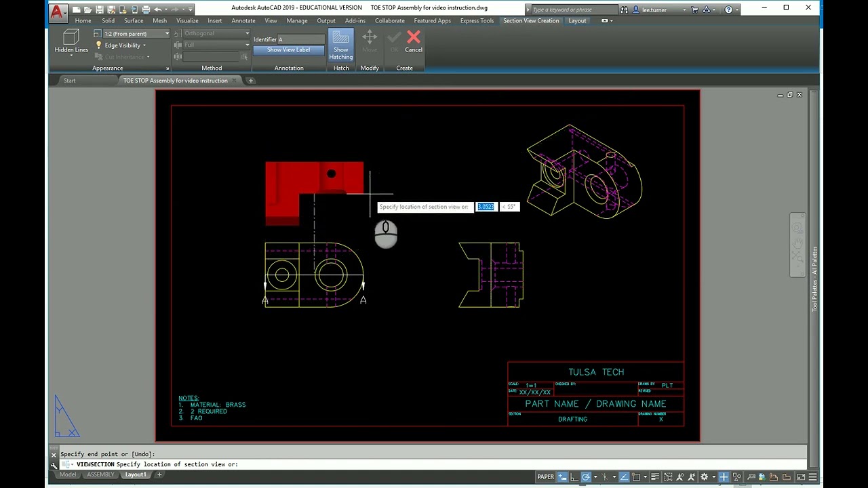Toggle object snap tracking in status bar
Screen dimensions: 868x488
point(625,477)
